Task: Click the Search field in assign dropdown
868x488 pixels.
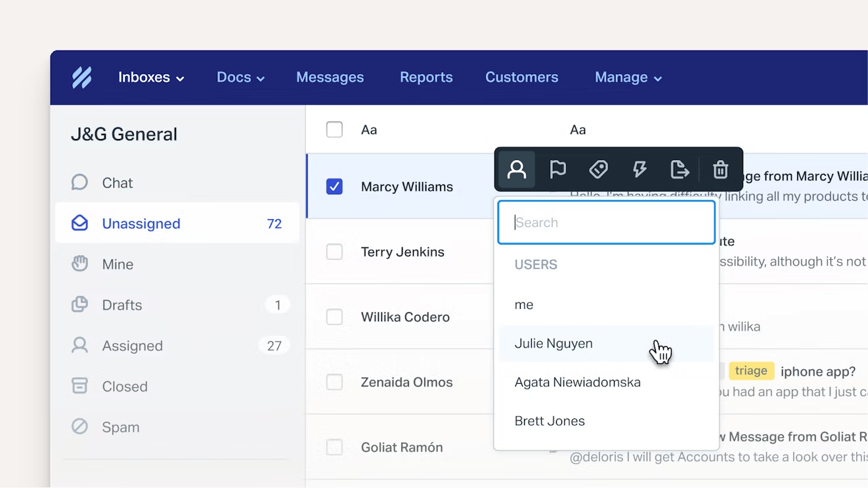Action: (x=606, y=223)
